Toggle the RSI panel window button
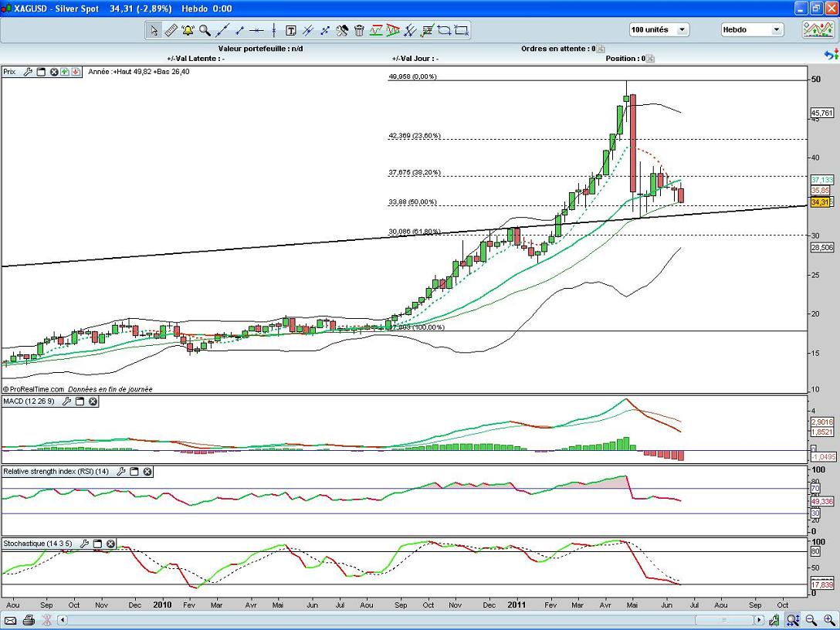This screenshot has height=630, width=840. click(134, 471)
